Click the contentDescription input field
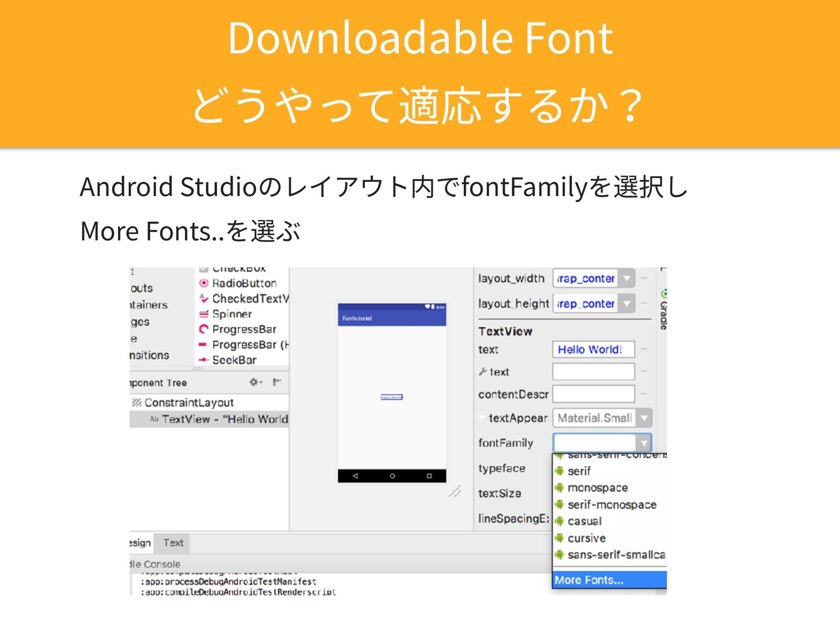840x630 pixels. coord(593,394)
